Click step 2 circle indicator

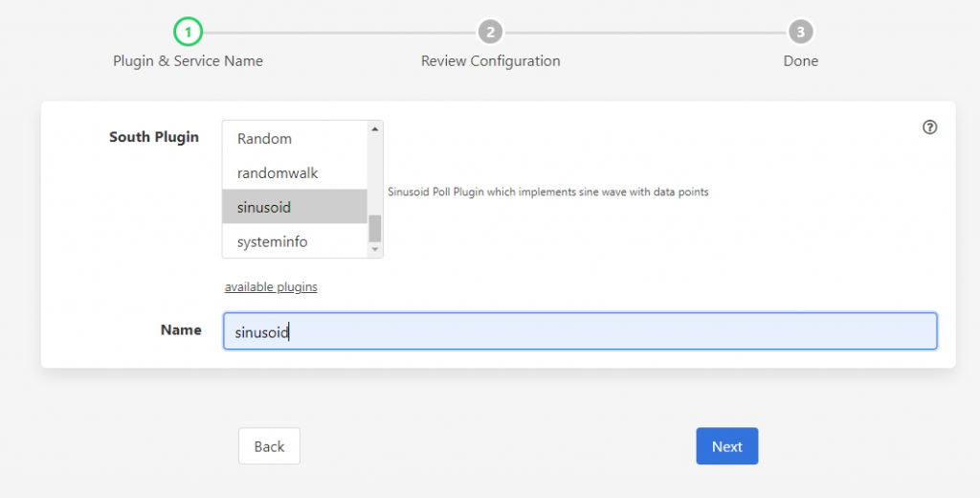click(x=490, y=32)
